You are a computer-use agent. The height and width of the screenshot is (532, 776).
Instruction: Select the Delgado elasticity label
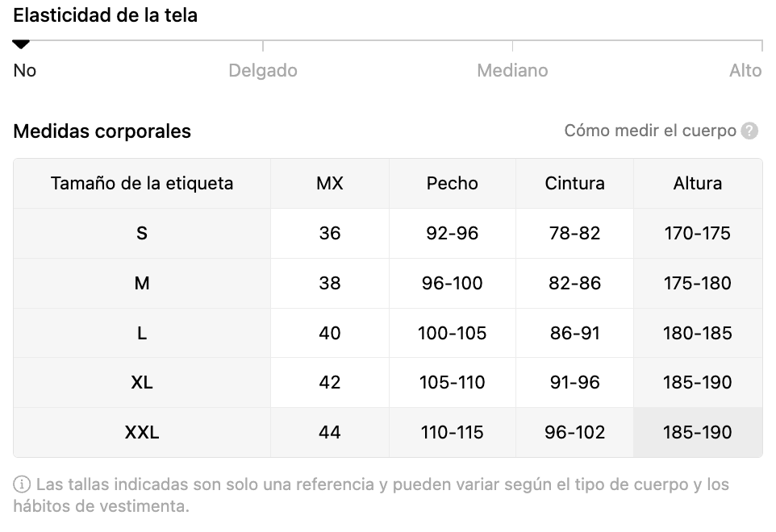(x=263, y=71)
